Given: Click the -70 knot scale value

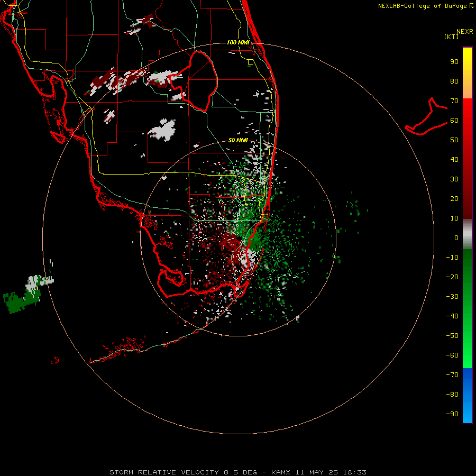Looking at the screenshot, I should pos(452,375).
